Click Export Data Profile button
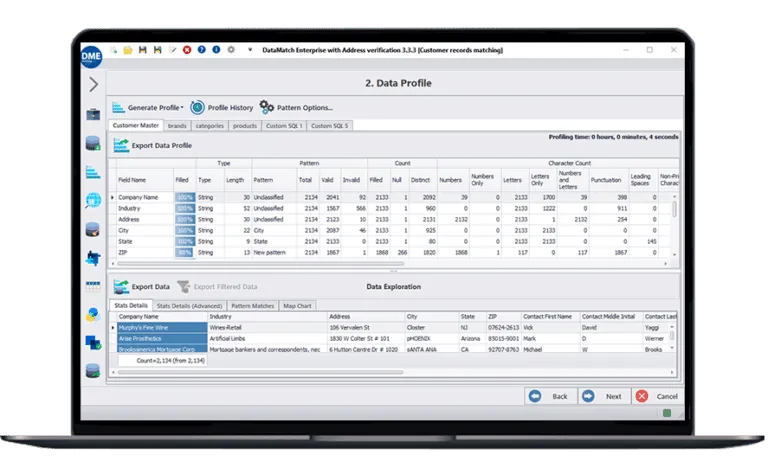 (153, 146)
